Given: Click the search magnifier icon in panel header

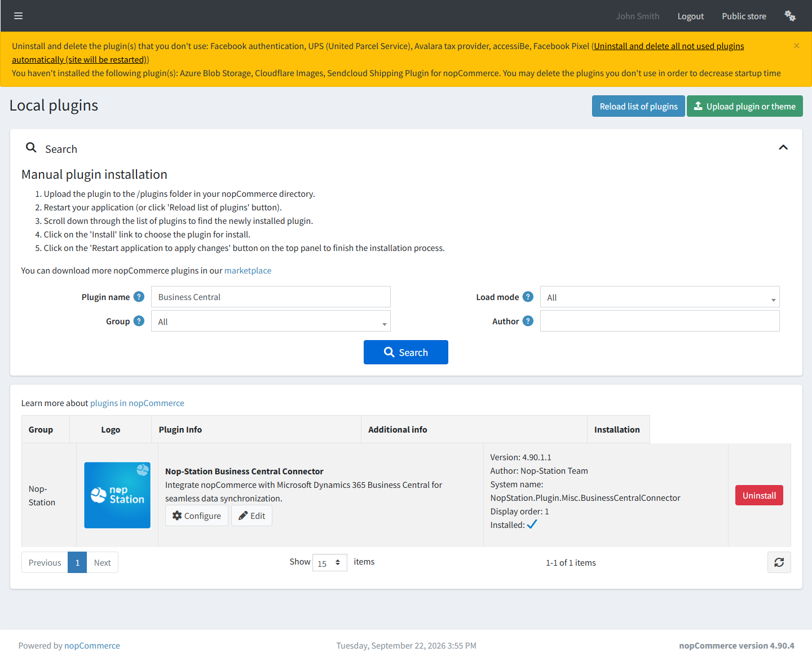Looking at the screenshot, I should point(31,148).
